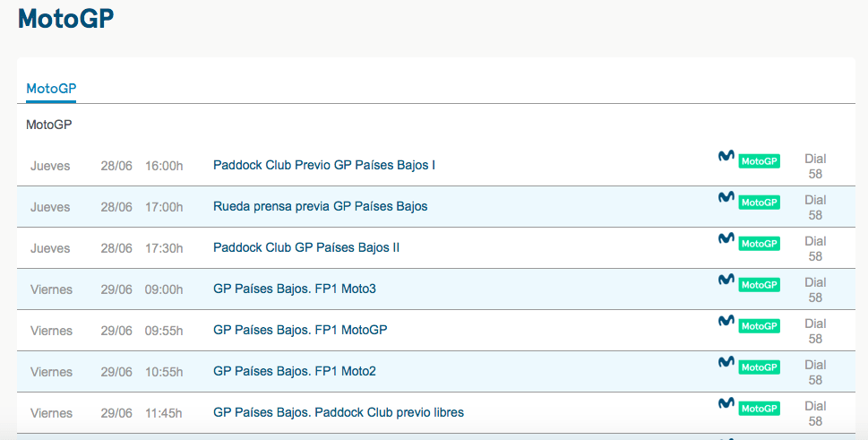Open Paddock Club previo libres link
The image size is (868, 440).
pyautogui.click(x=339, y=412)
